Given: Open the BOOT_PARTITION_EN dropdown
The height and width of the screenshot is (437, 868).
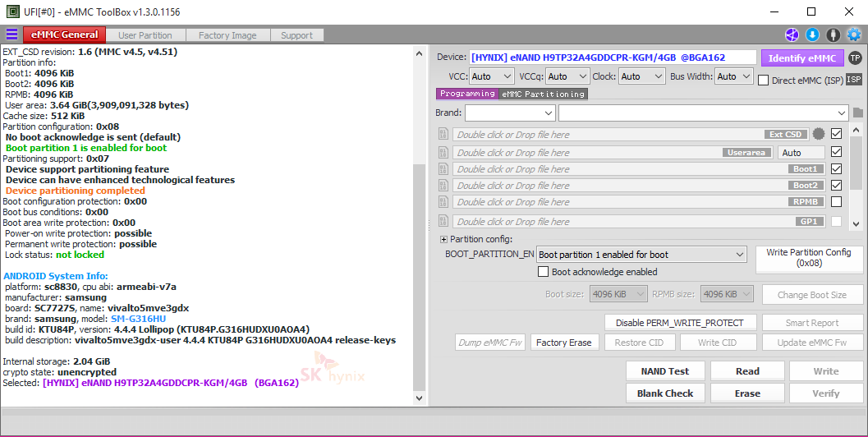Looking at the screenshot, I should click(x=641, y=255).
